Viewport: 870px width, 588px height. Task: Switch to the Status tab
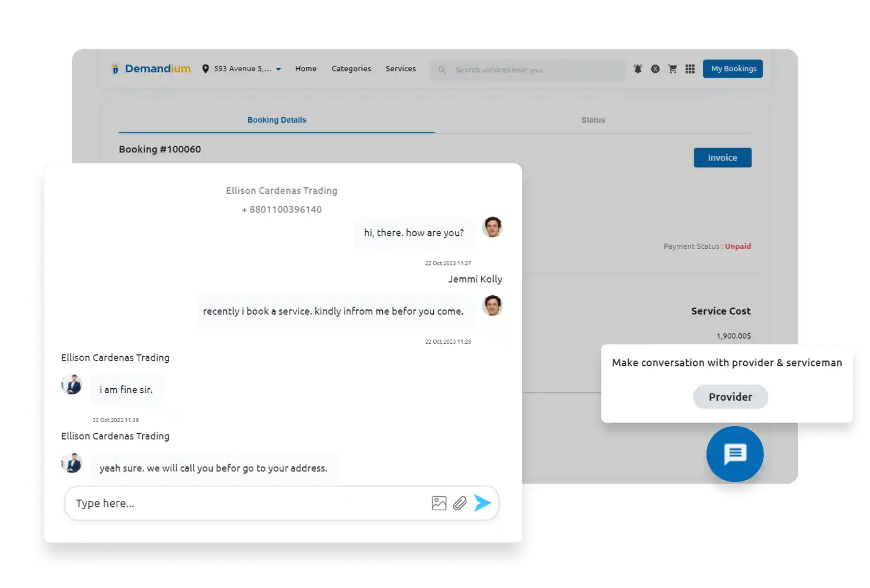tap(593, 120)
